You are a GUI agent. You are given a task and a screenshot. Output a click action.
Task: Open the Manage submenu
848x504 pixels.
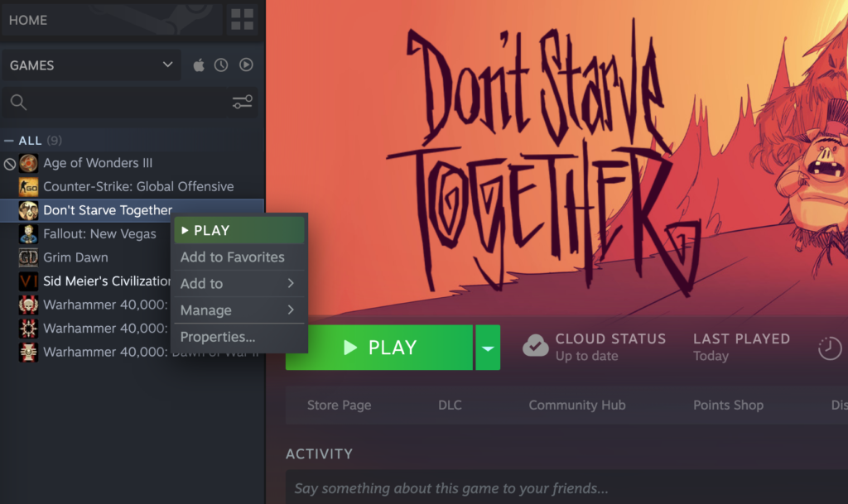tap(239, 310)
